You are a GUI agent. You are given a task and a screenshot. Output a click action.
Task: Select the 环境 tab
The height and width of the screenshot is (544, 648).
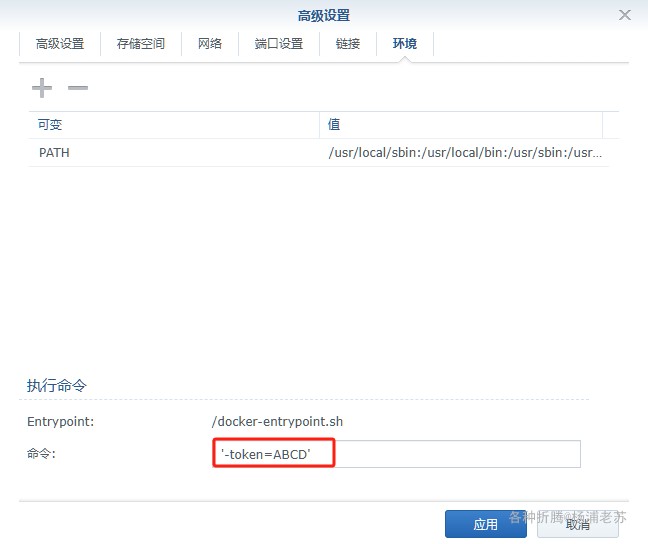[405, 44]
